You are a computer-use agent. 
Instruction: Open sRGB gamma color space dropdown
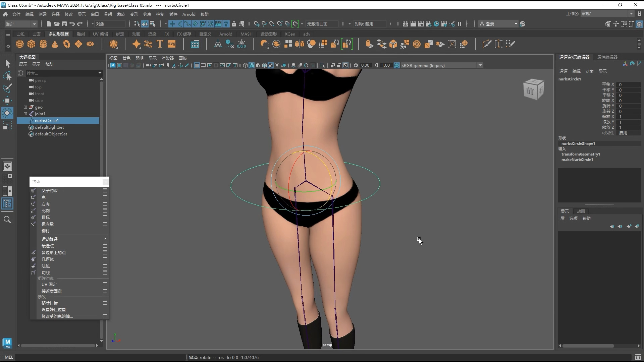480,65
